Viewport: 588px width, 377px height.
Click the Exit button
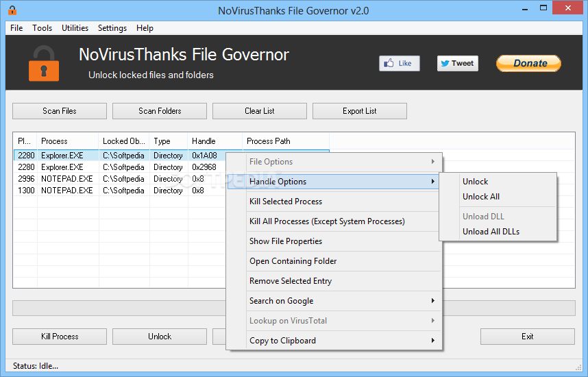[x=528, y=337]
